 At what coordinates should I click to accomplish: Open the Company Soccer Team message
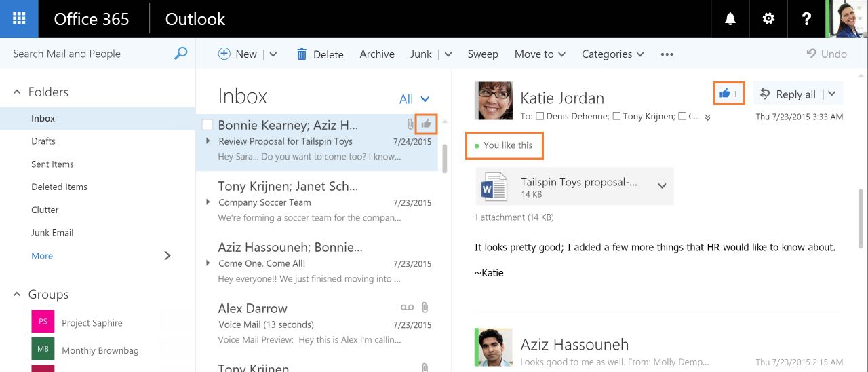tap(317, 203)
